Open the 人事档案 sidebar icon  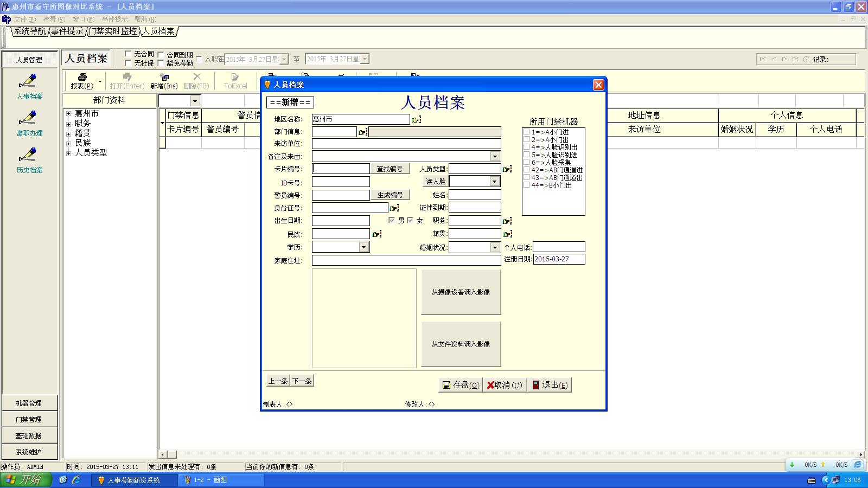coord(28,81)
